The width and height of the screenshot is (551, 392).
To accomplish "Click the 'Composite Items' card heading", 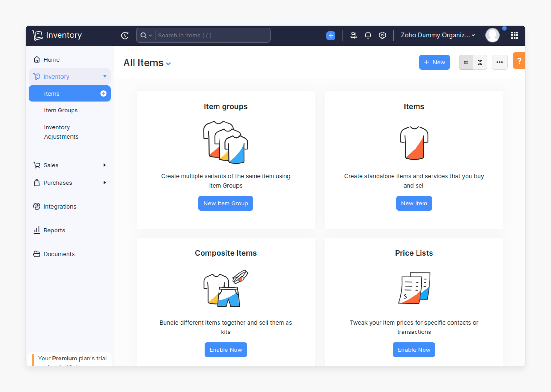I will [x=226, y=253].
